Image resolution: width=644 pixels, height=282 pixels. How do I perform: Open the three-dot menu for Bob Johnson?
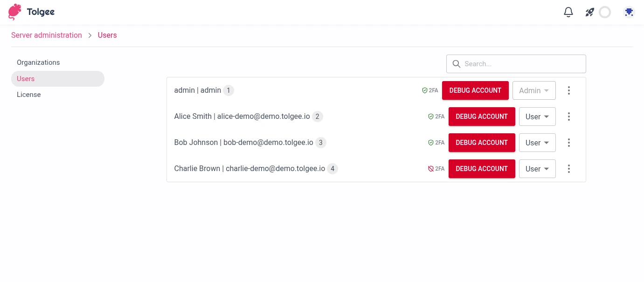pos(569,143)
